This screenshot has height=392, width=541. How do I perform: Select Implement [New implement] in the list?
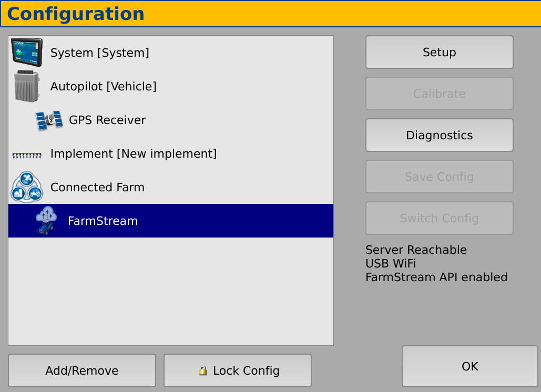click(x=171, y=153)
